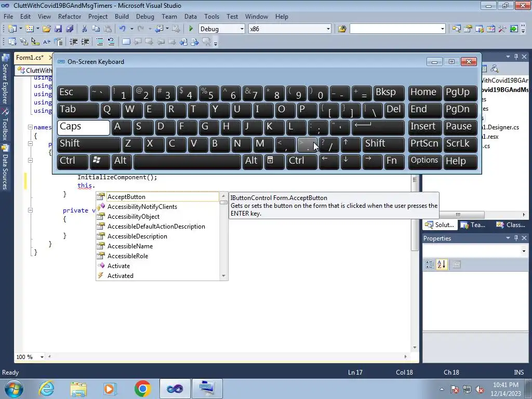Undo the last action via toolbar
This screenshot has height=399, width=532.
[123, 29]
